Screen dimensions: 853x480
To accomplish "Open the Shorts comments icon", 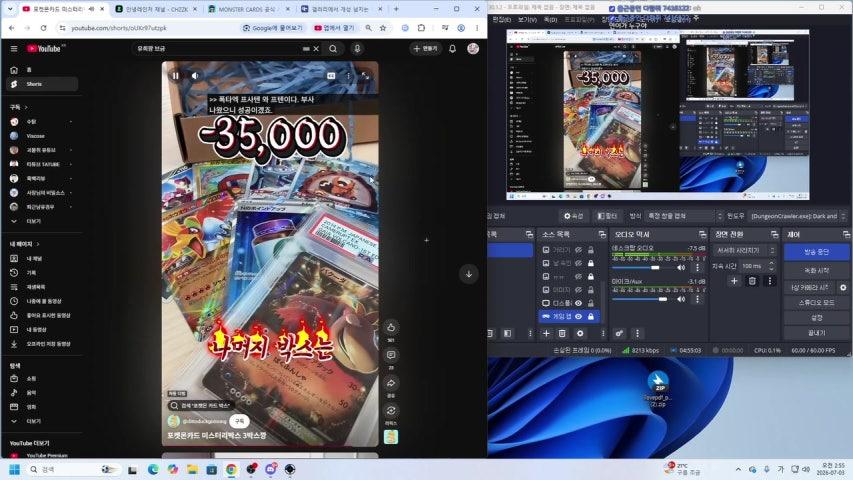I will pos(391,355).
